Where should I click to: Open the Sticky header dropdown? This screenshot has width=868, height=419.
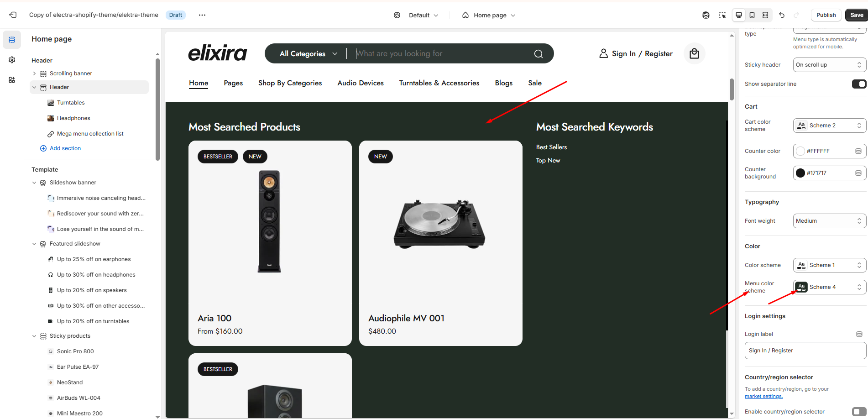click(x=829, y=65)
